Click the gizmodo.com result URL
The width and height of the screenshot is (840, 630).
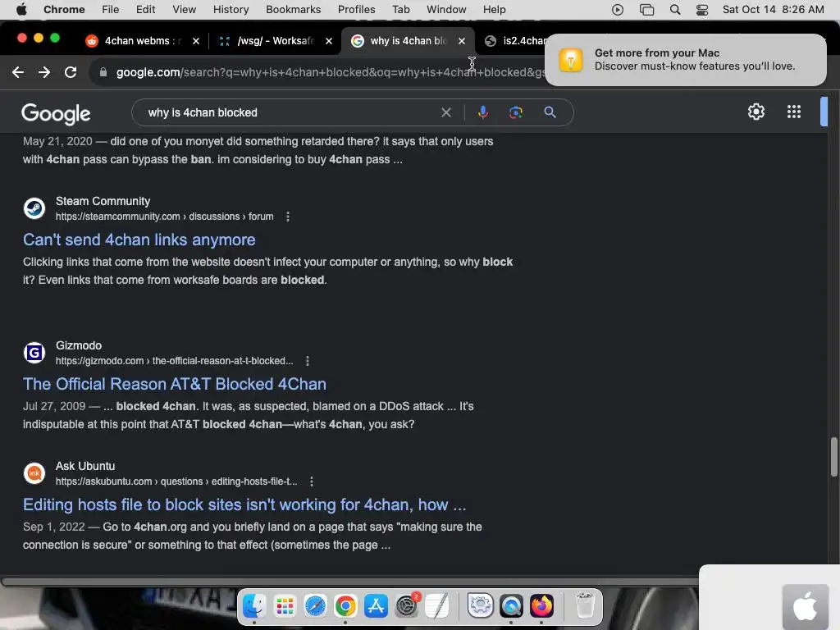click(x=175, y=361)
